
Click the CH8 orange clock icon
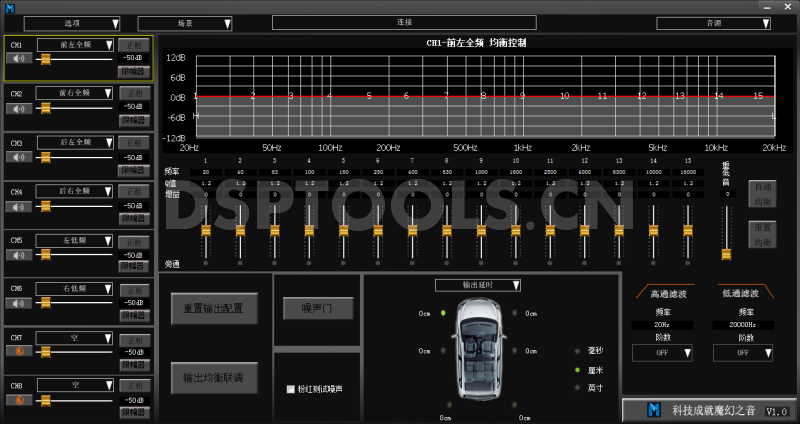pyautogui.click(x=20, y=400)
